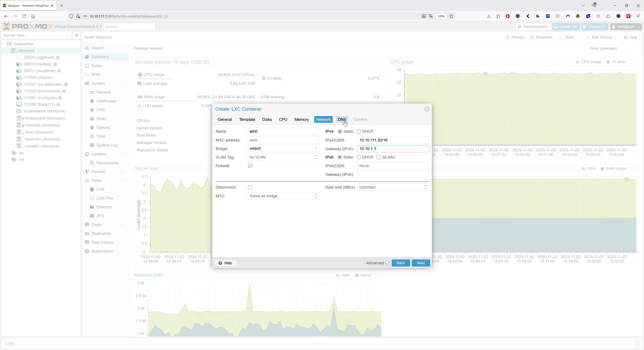Click the Next button in the dialog

[421, 263]
